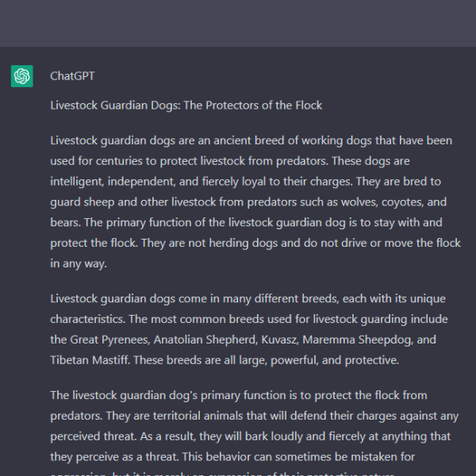Viewport: 476px width, 476px height.
Task: Click the heading 'Livestock Guardian Dogs: The Protectors of the Flock'
Action: 186,106
